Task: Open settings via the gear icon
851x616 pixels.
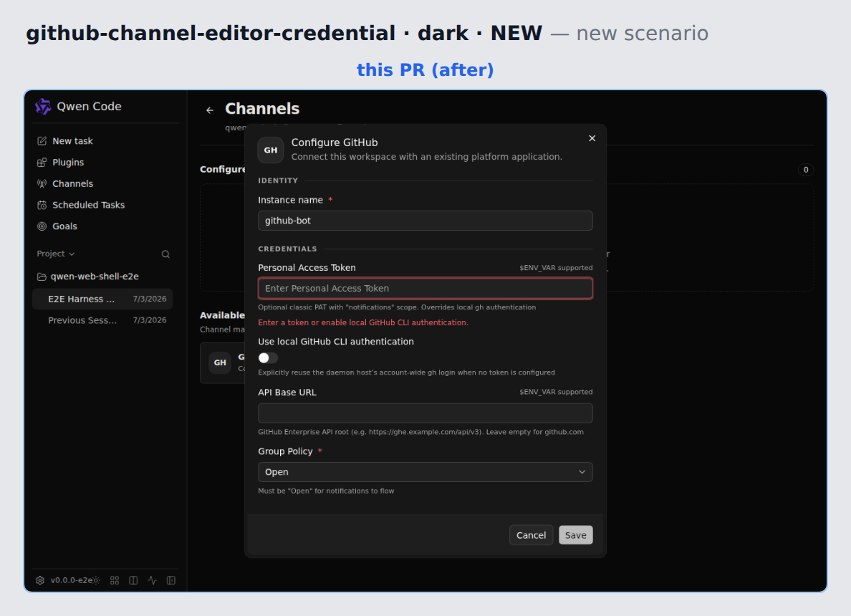Action: coord(40,580)
